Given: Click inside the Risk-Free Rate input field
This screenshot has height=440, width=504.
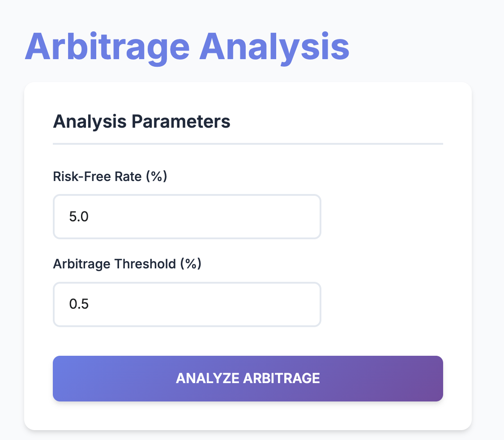Looking at the screenshot, I should coord(187,216).
